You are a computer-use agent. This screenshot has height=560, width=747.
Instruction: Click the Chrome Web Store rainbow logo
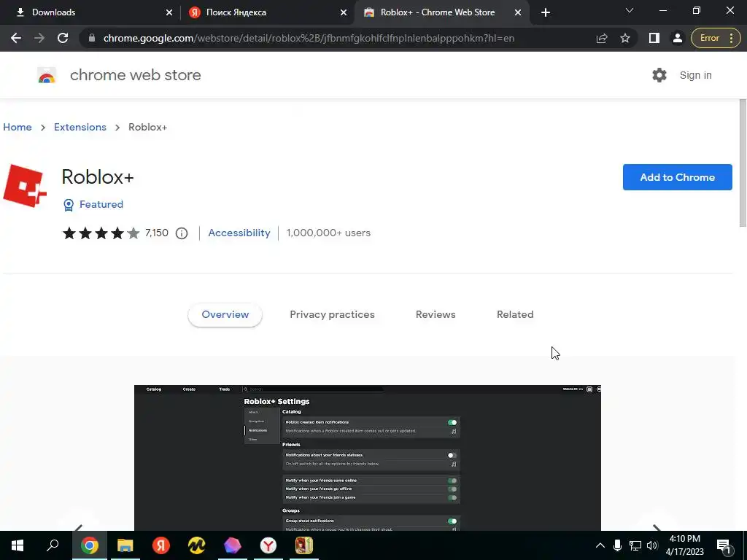(x=47, y=75)
